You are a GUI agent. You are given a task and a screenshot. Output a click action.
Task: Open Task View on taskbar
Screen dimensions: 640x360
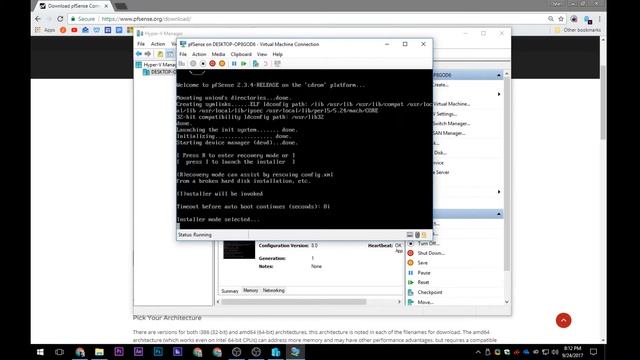point(59,352)
